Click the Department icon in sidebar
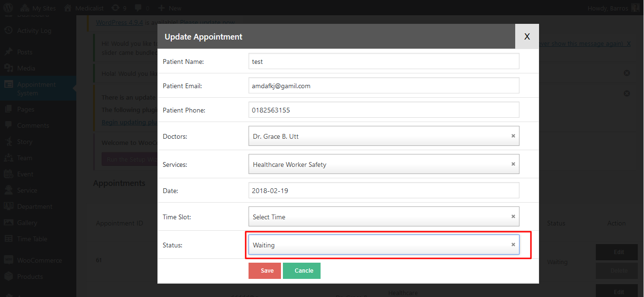Screen dimensions: 644x297 [9, 206]
